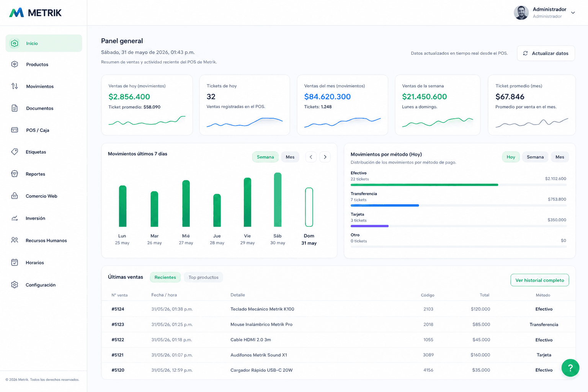Click the POS / Caja card icon
This screenshot has width=588, height=392.
coord(15,130)
